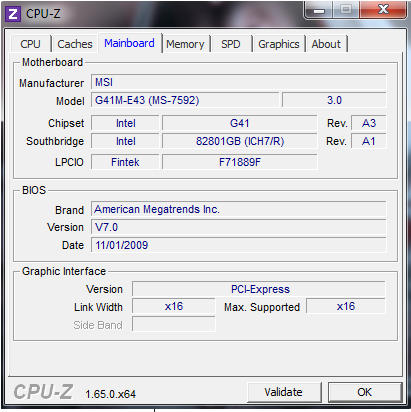
Task: Click the BIOS Brand field American Megatrends
Action: (239, 209)
